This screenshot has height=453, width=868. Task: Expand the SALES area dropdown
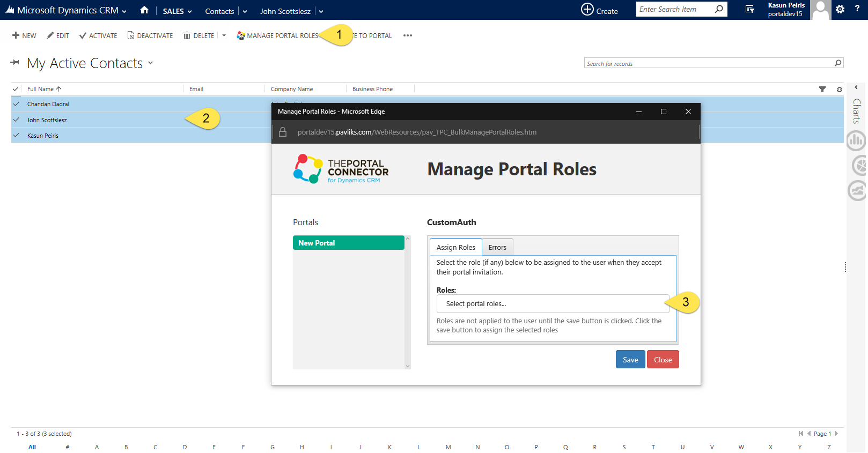tap(189, 11)
